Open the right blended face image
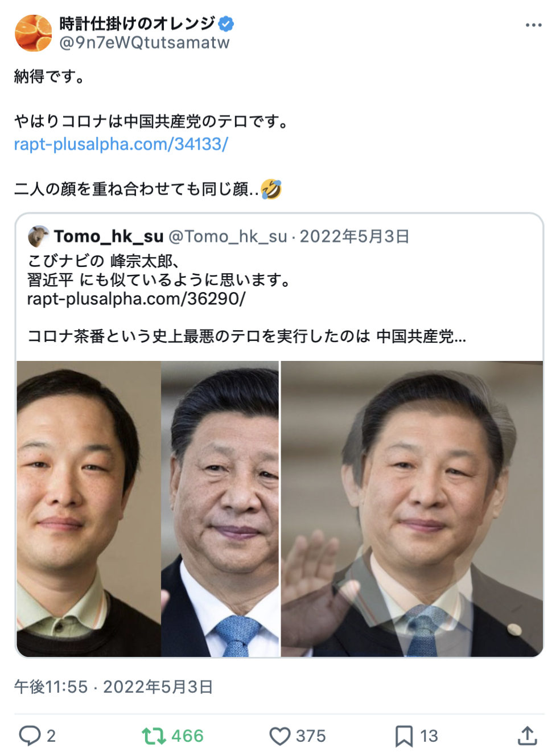 (x=411, y=509)
